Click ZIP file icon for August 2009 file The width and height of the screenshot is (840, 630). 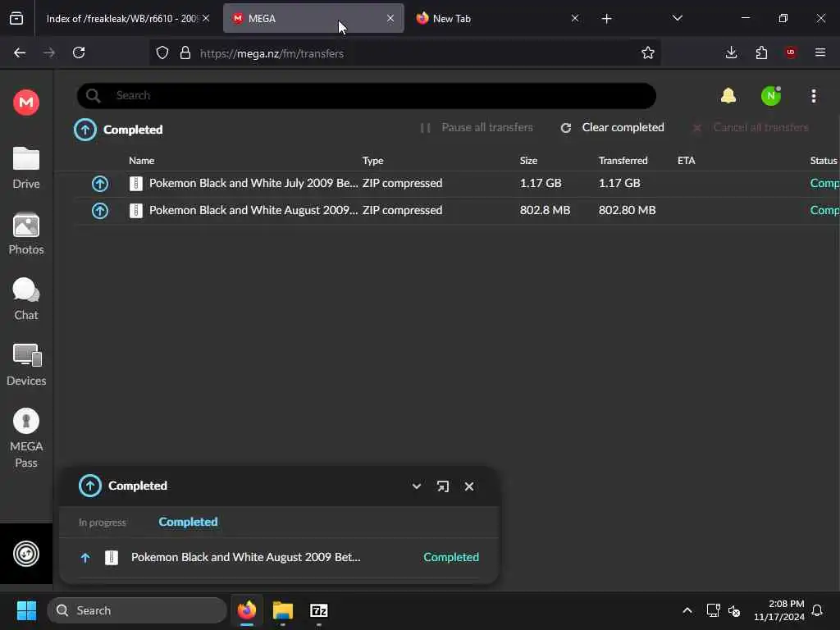[136, 211]
